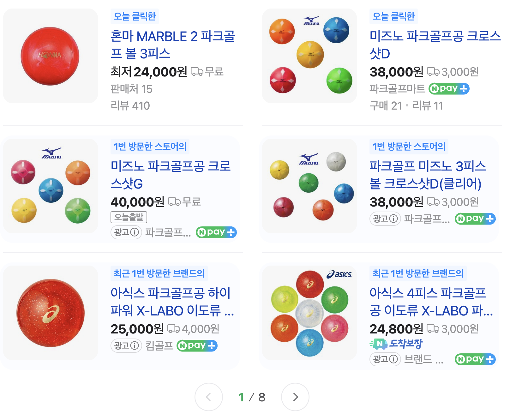
Task: Toggle the 오늘출발 label on 크로스샷G listing
Action: coord(129,217)
